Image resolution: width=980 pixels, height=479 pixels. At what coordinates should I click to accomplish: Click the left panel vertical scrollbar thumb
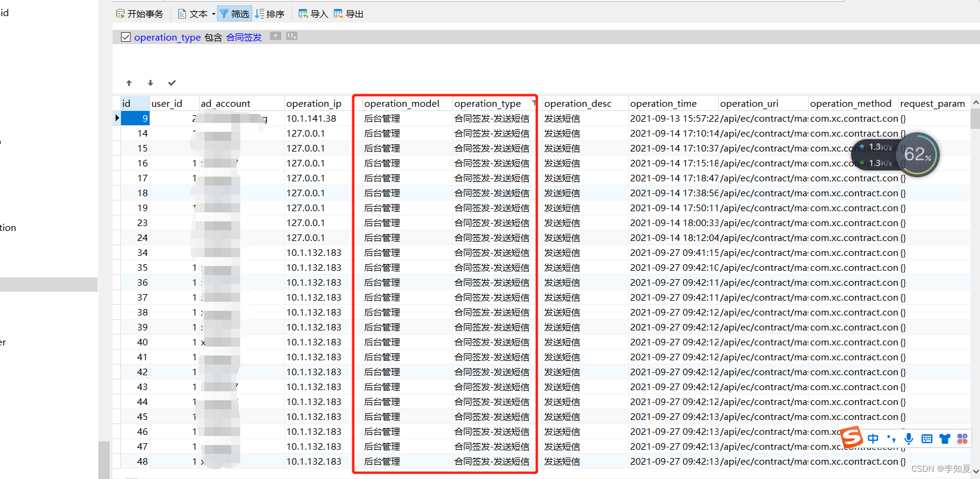[x=104, y=459]
